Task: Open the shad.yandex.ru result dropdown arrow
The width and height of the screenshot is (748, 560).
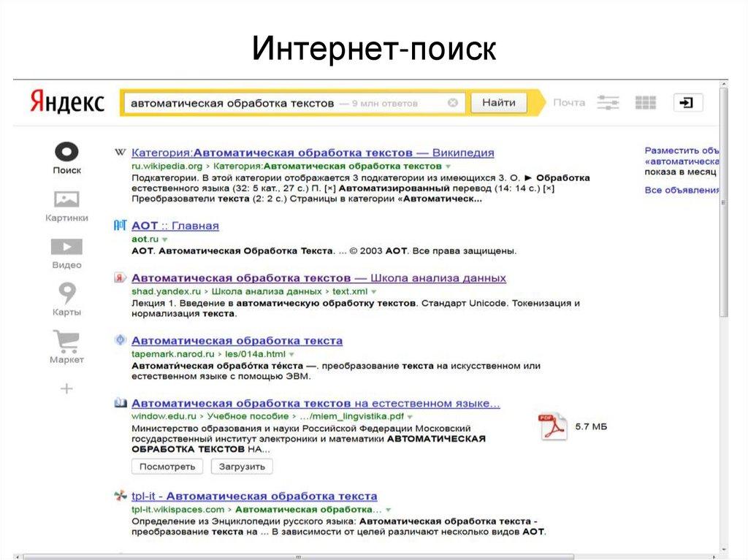Action: [373, 290]
